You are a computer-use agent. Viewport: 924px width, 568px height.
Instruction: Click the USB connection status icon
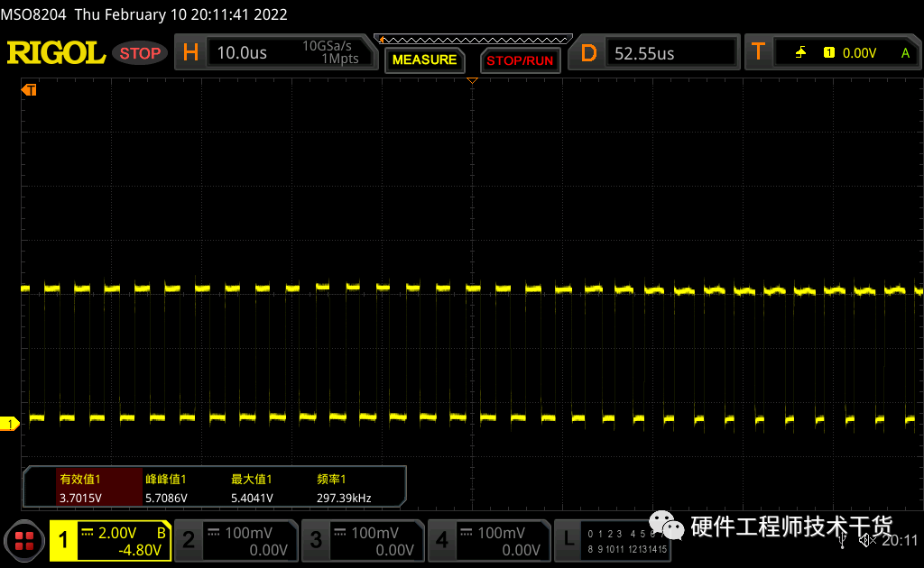(842, 540)
